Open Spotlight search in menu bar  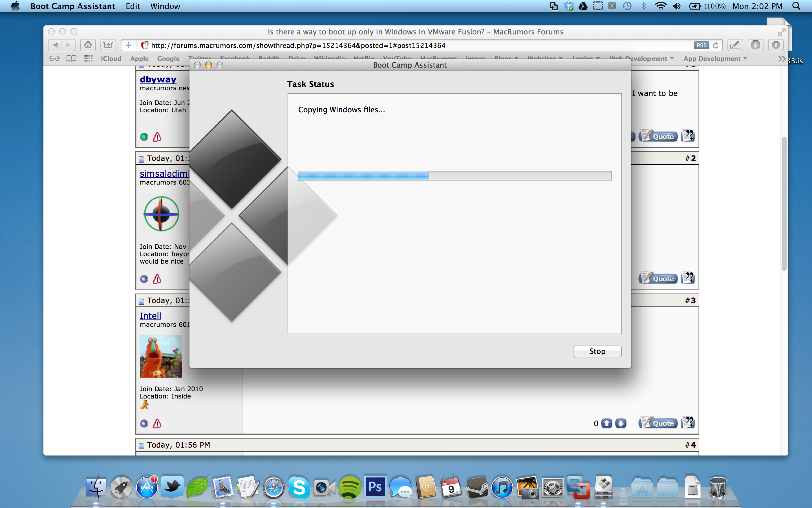(x=796, y=6)
